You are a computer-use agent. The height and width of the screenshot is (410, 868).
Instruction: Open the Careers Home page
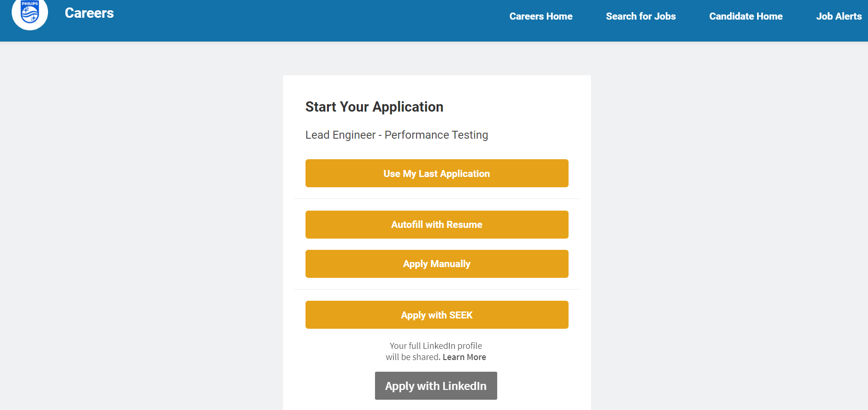pyautogui.click(x=541, y=16)
